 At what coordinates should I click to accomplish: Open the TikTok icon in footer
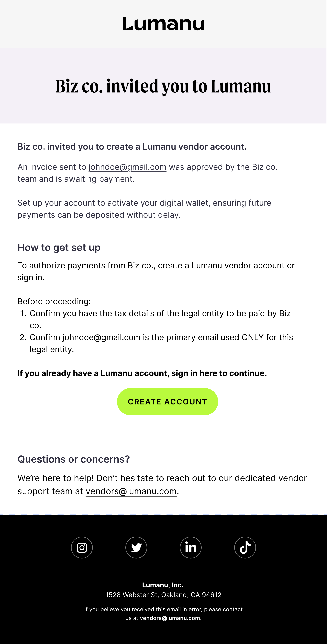point(245,548)
